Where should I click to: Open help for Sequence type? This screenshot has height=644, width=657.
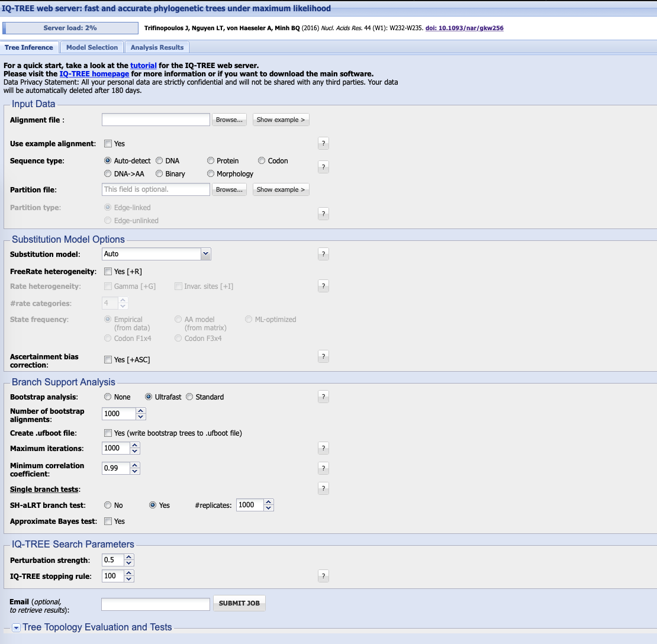click(323, 167)
